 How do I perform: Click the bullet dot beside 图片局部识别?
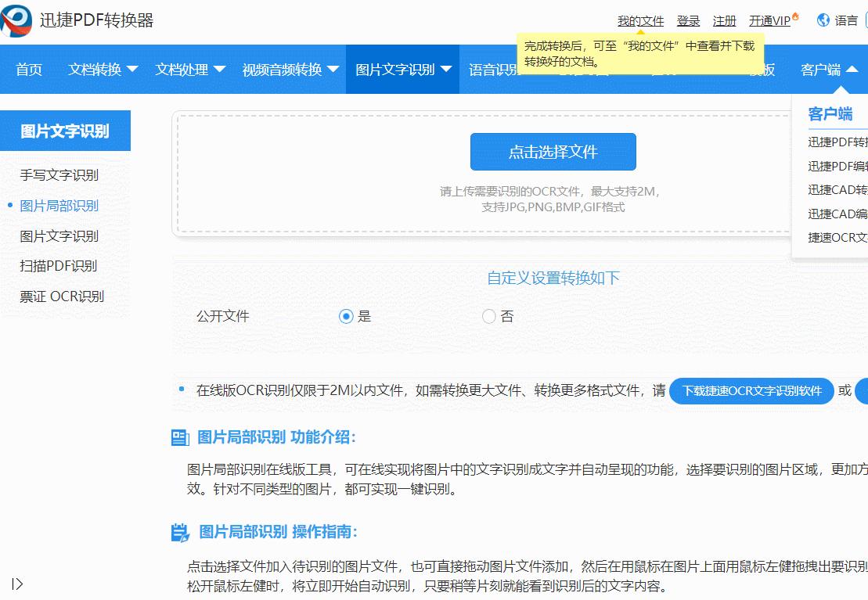point(9,206)
